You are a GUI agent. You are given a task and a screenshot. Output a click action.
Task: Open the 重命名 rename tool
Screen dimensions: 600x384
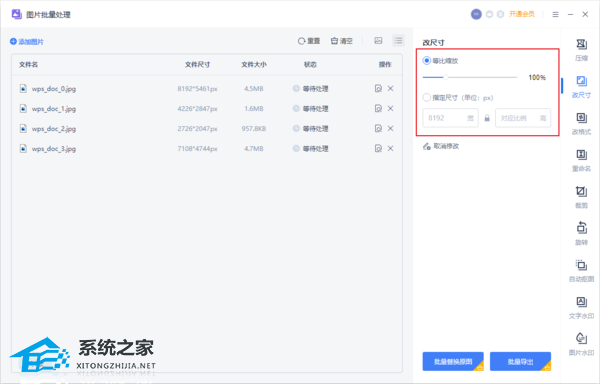(581, 160)
